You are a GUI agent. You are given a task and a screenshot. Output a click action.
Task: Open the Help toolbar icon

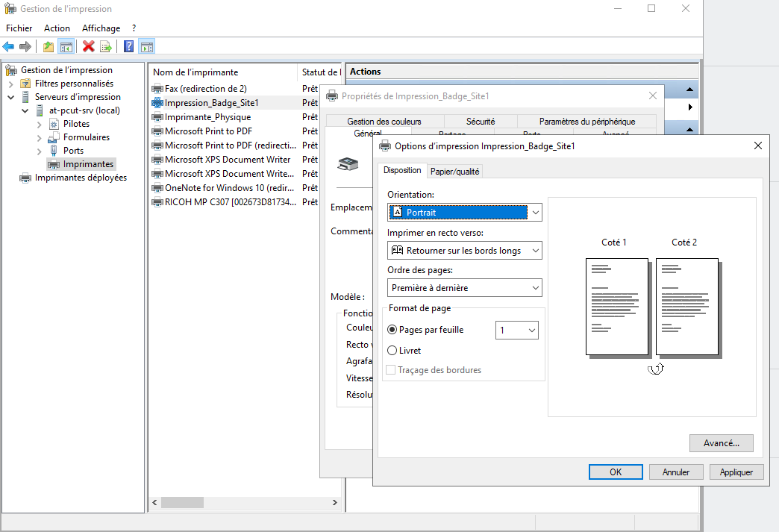point(128,46)
